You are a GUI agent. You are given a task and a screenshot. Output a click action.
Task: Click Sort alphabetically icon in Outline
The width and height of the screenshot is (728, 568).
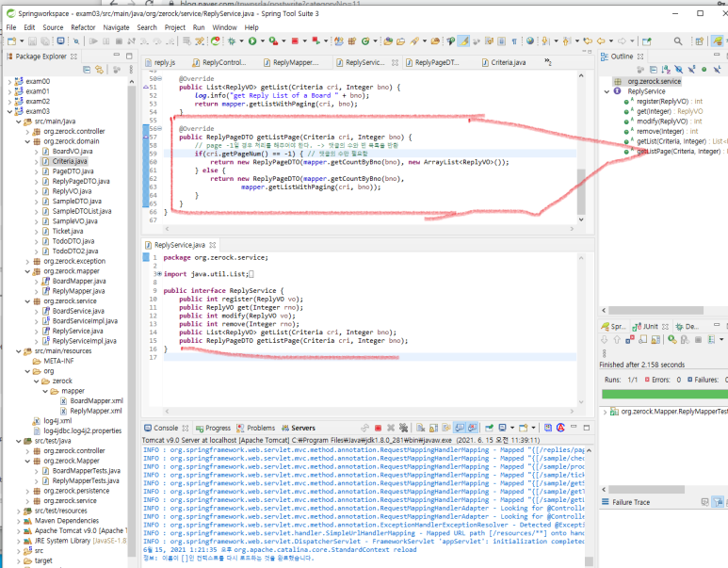tap(666, 70)
